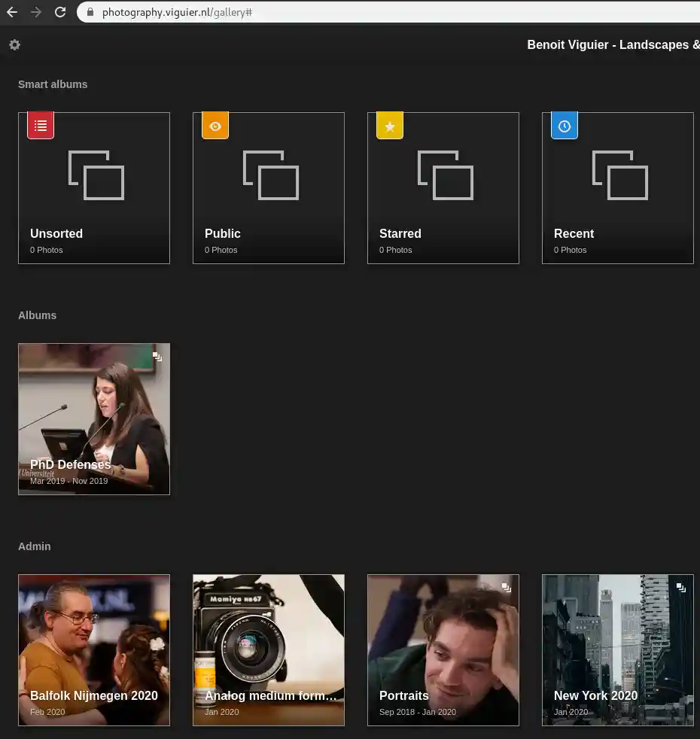Reload the page with browser refresh

coord(60,12)
